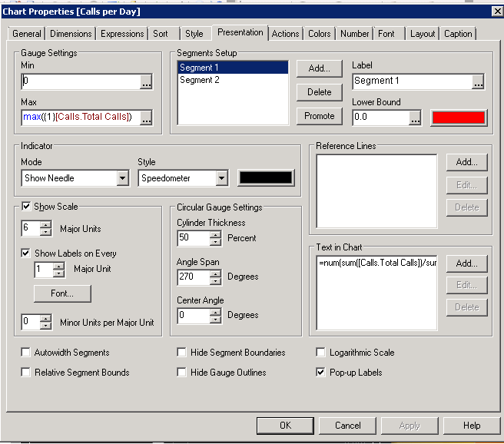Uncheck the Show Scale checkbox
This screenshot has width=504, height=444.
pos(27,207)
